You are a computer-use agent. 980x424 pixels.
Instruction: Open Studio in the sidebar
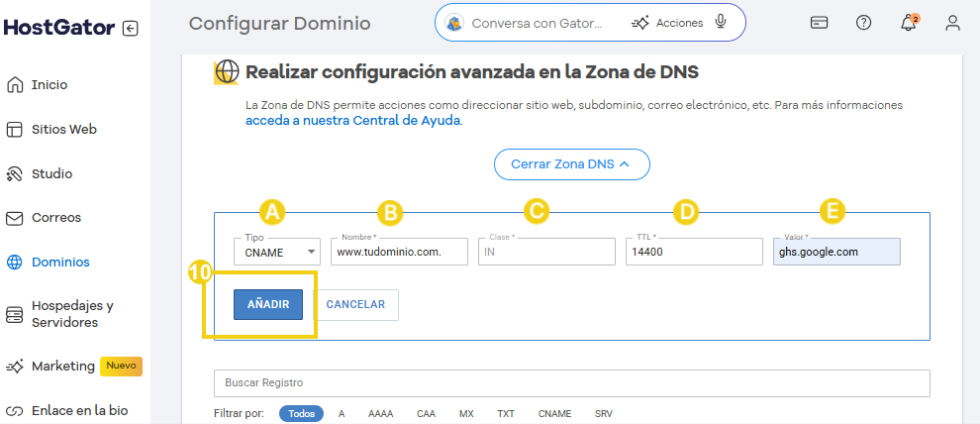tap(51, 173)
